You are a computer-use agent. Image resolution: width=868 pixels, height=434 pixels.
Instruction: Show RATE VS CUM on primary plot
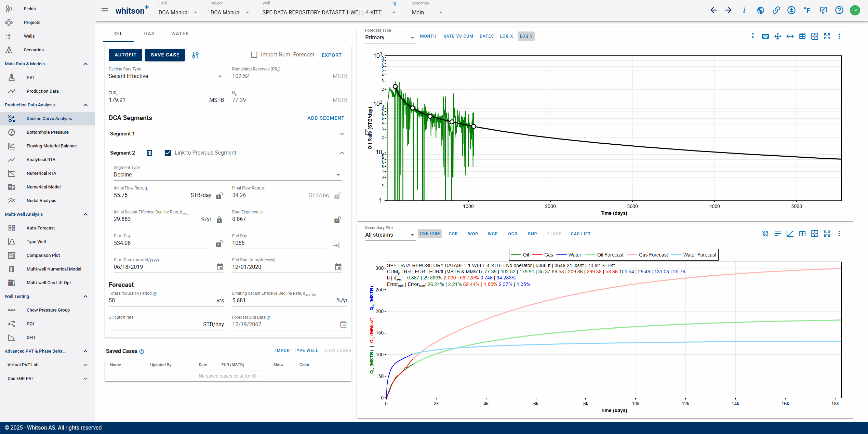click(458, 36)
